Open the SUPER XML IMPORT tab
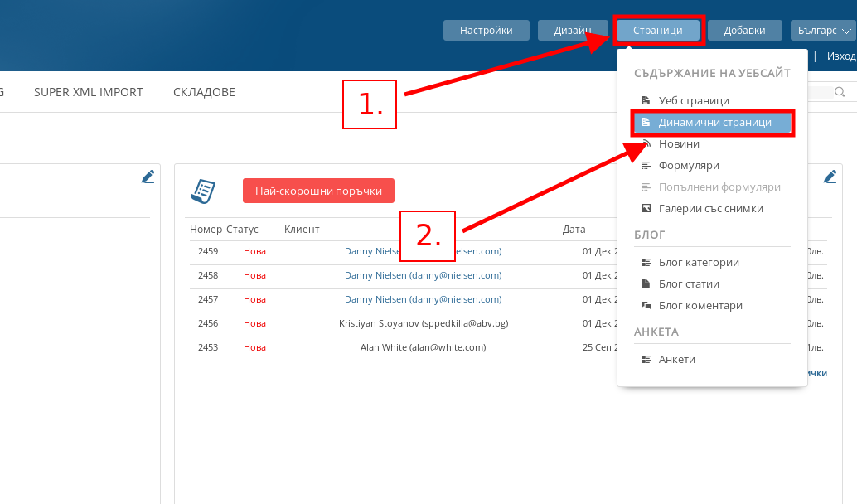This screenshot has width=857, height=504. pyautogui.click(x=89, y=92)
